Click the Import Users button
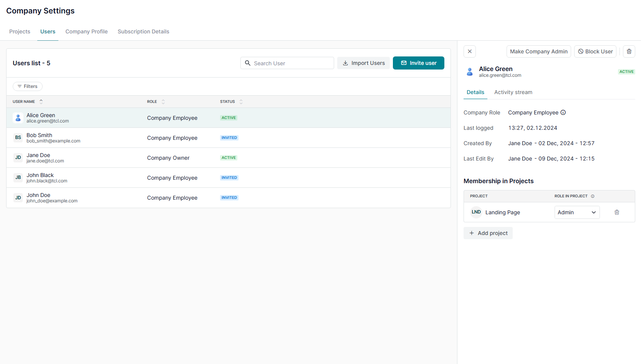641x364 pixels. [x=363, y=63]
